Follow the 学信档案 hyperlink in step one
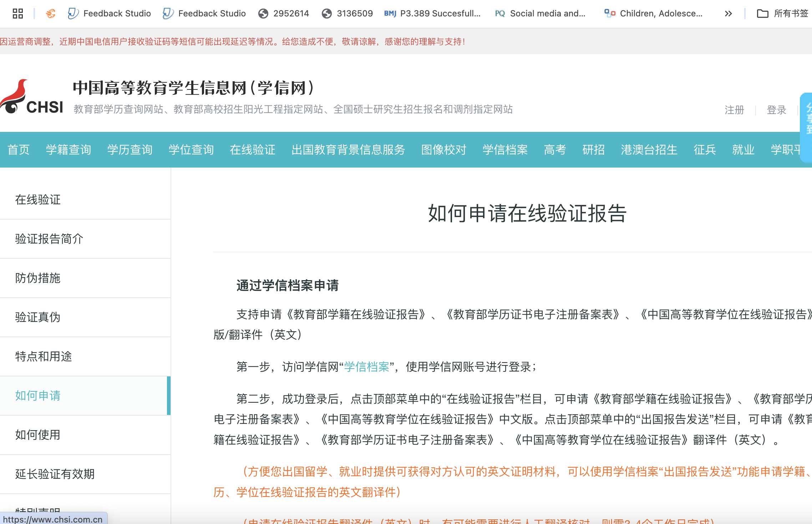 coord(366,367)
